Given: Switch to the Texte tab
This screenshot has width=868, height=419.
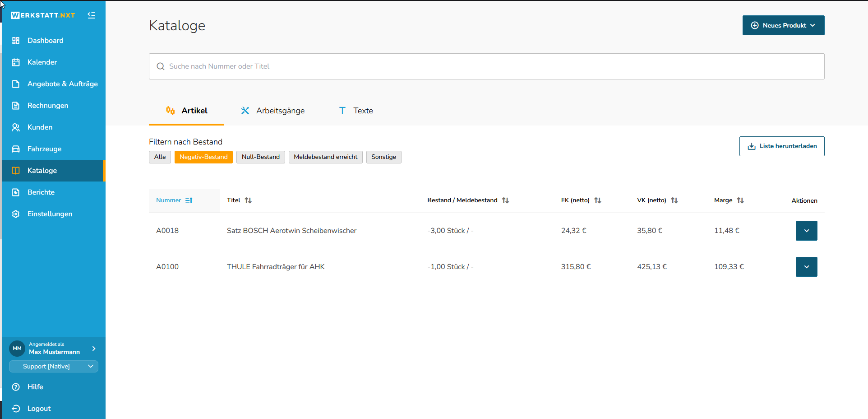Looking at the screenshot, I should (356, 111).
